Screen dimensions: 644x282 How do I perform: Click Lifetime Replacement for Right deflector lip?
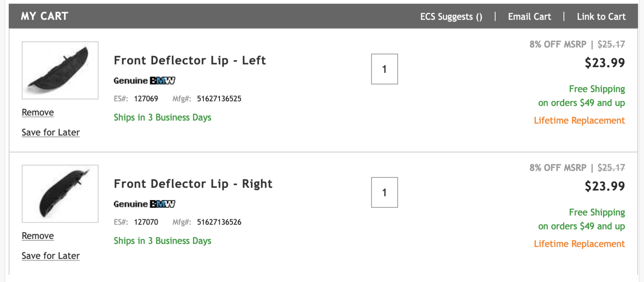coord(579,244)
